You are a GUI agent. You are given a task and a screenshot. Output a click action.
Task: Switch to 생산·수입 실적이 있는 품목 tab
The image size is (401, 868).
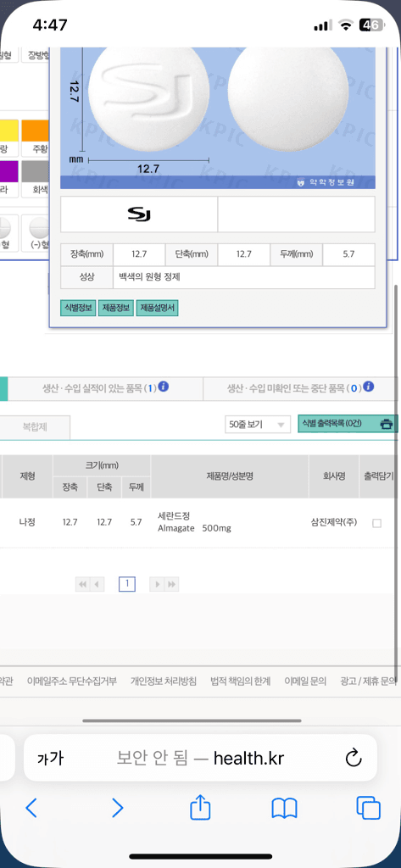click(106, 388)
